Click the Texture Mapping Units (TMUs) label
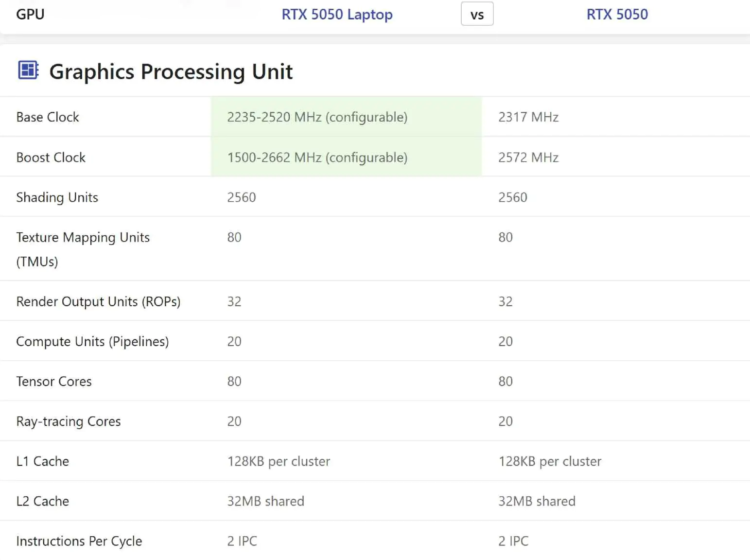The image size is (750, 560). pos(83,249)
